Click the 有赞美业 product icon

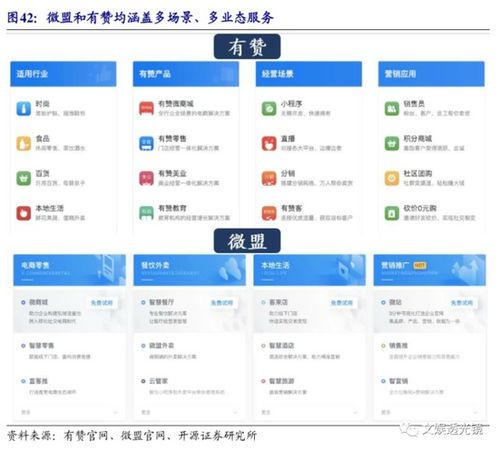point(146,178)
